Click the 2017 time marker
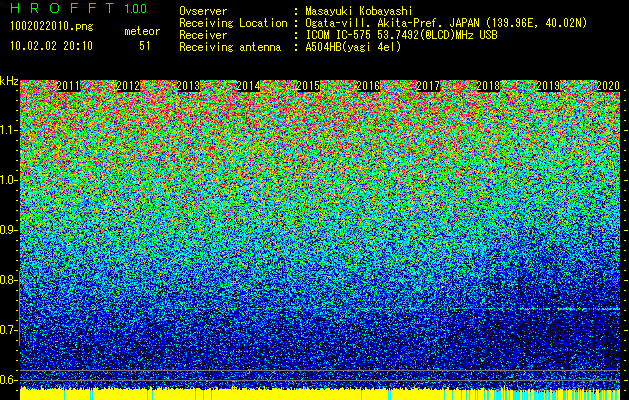The image size is (629, 400). (x=428, y=86)
